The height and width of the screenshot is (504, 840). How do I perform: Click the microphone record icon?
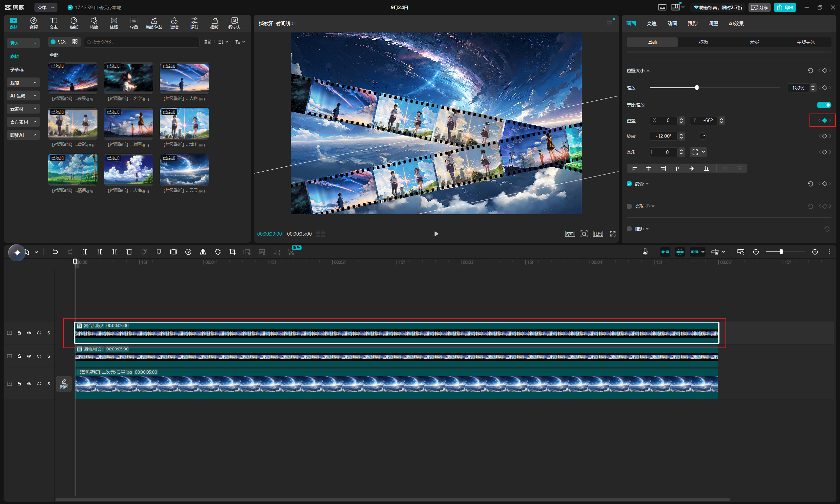(x=645, y=252)
